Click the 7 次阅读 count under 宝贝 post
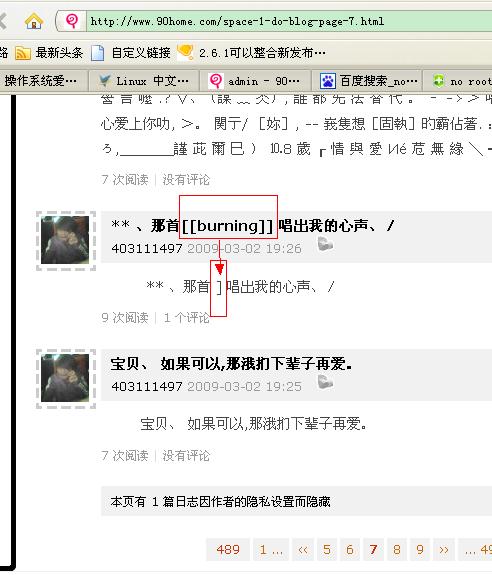 coord(125,456)
